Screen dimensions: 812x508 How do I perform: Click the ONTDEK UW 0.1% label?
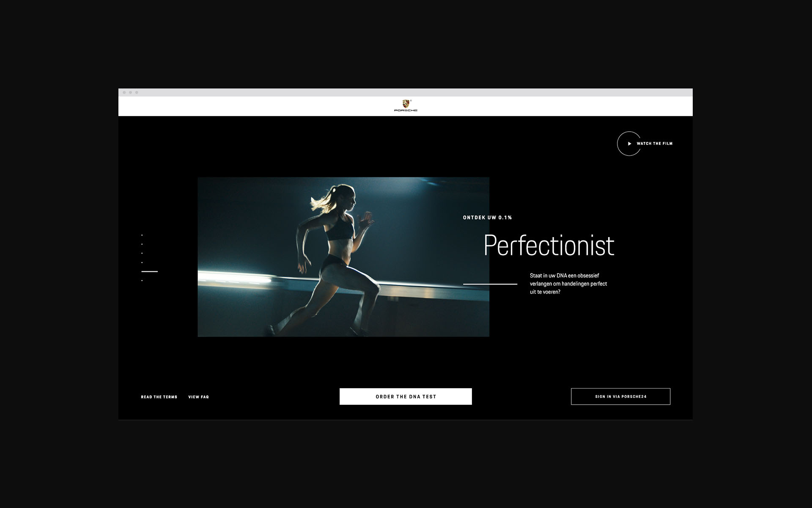tap(488, 218)
